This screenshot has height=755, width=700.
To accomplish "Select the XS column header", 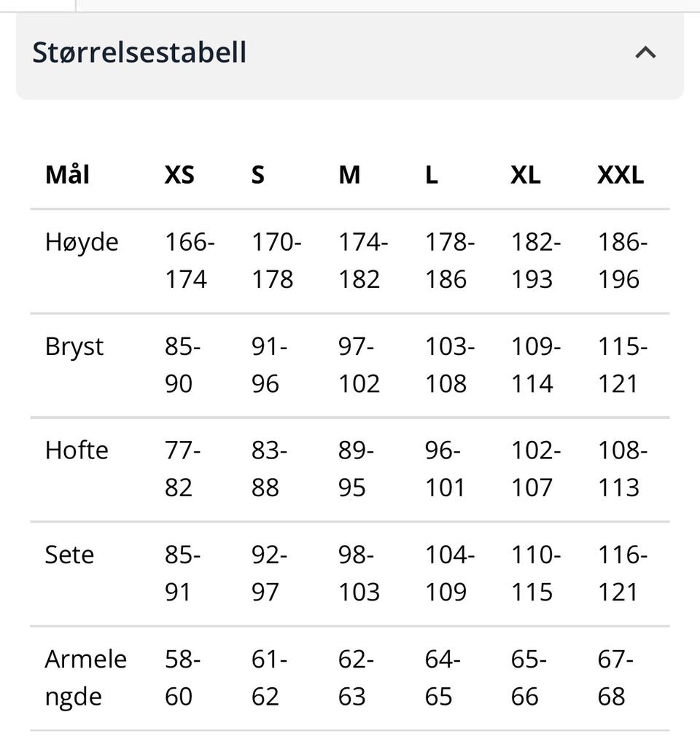I will (179, 175).
